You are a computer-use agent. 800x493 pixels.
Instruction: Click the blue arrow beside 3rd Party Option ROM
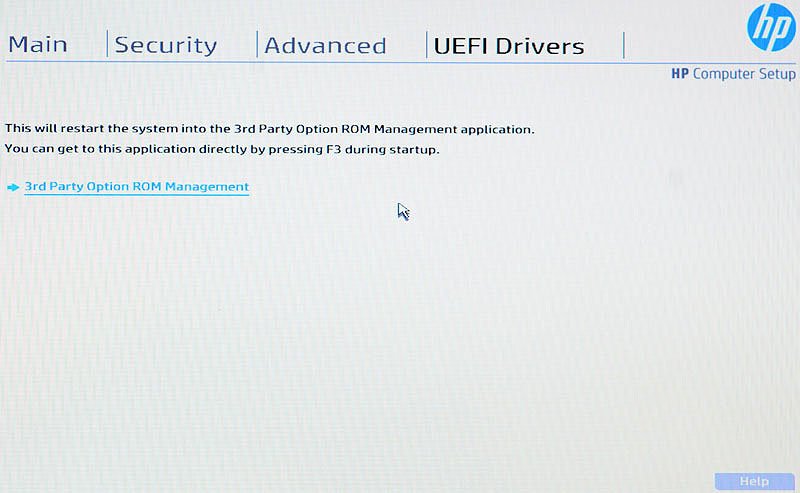pyautogui.click(x=13, y=187)
